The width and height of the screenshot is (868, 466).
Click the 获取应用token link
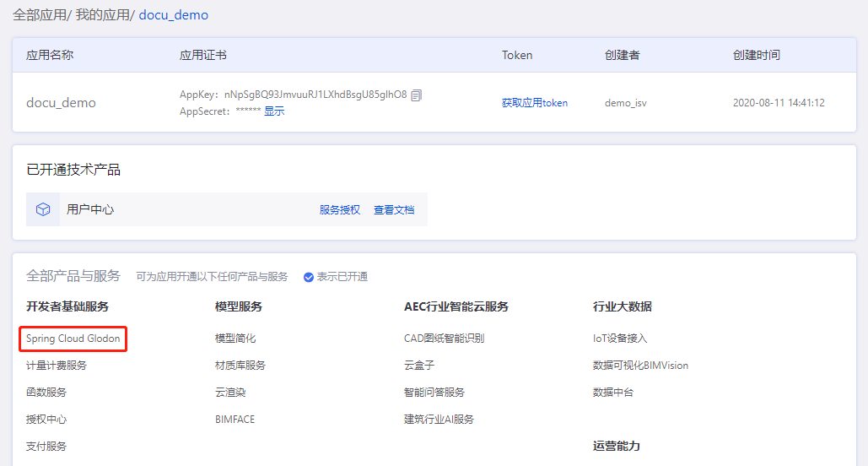tap(534, 103)
